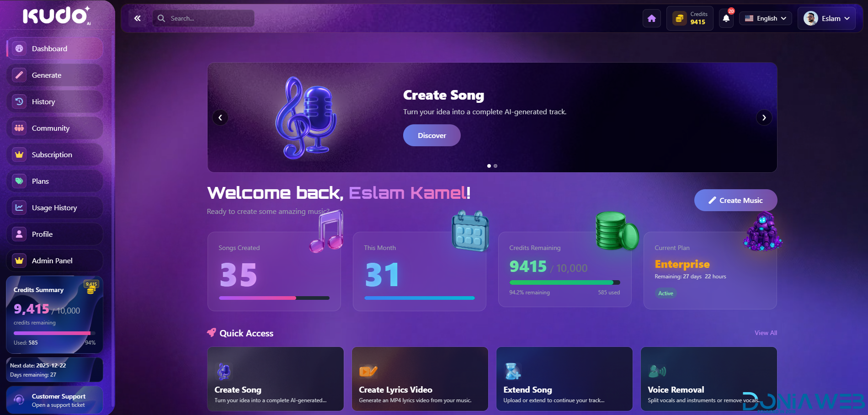
Task: Select the second carousel dot indicator
Action: point(495,166)
